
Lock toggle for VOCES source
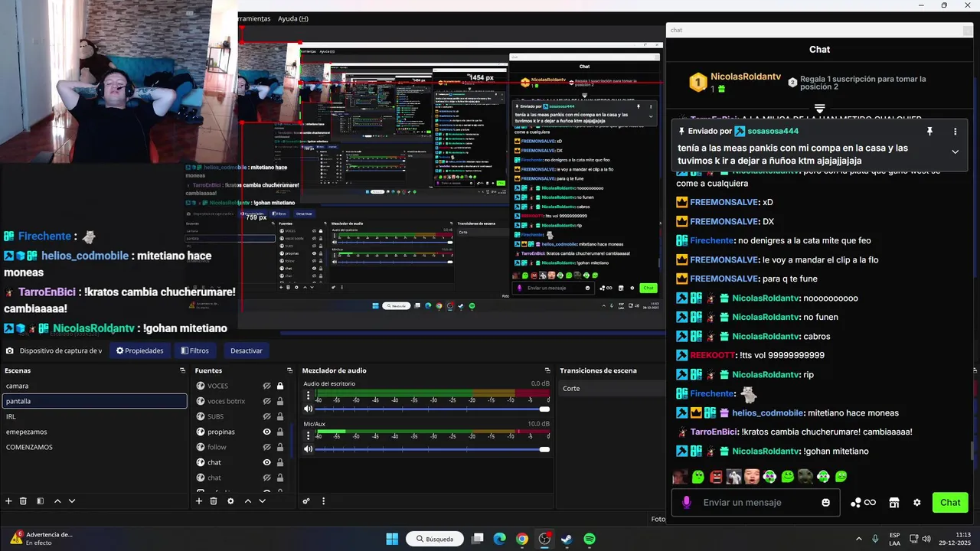280,386
